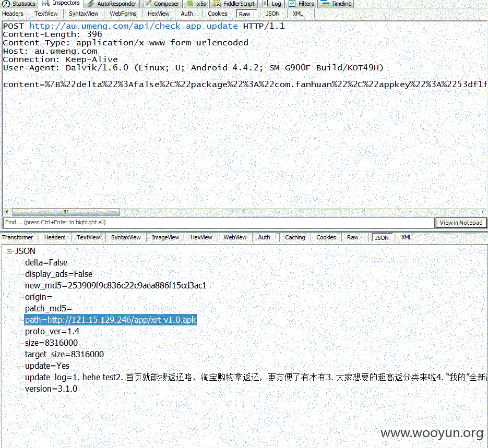Select response Raw tab
The height and width of the screenshot is (448, 488).
(x=353, y=237)
